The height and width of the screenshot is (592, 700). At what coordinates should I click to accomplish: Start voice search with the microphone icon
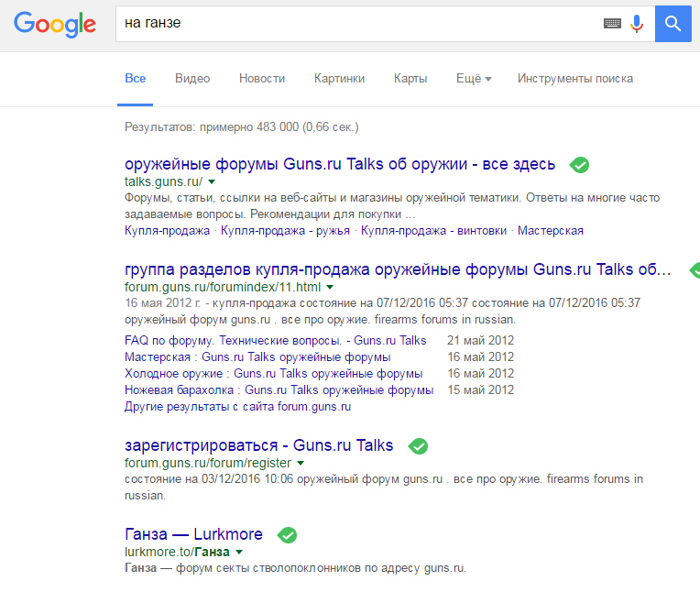coord(637,23)
